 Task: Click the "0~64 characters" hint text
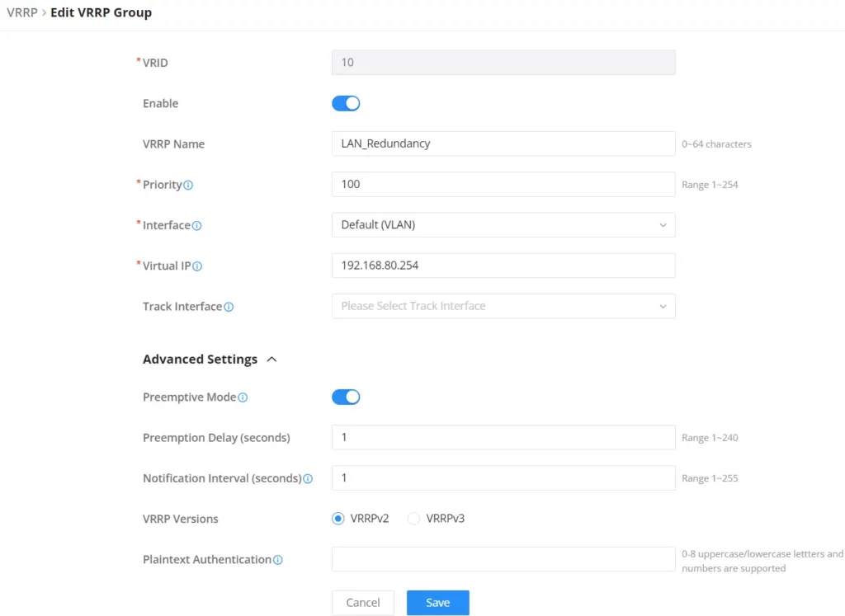click(x=716, y=144)
